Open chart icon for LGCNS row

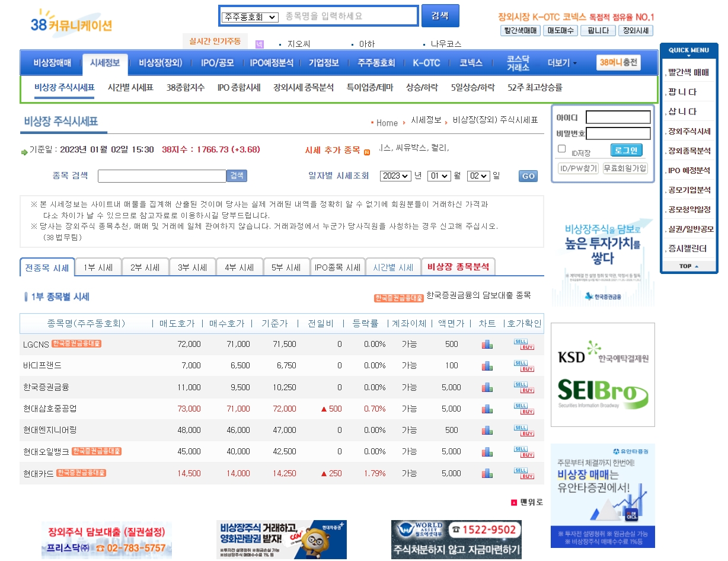pos(487,345)
